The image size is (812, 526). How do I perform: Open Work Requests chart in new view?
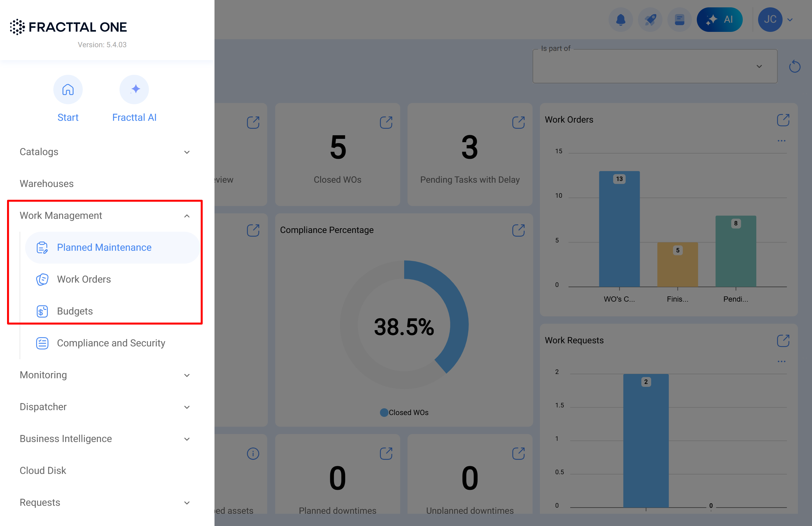pos(783,340)
